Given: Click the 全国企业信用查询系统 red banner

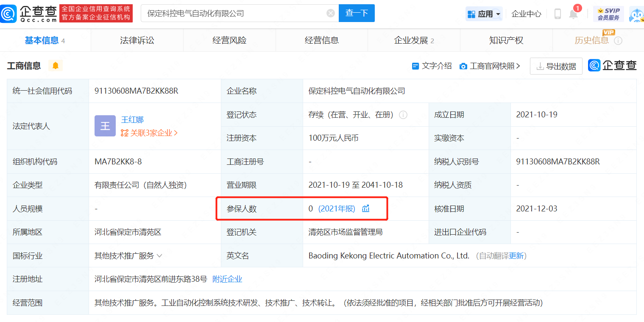Looking at the screenshot, I should (96, 13).
